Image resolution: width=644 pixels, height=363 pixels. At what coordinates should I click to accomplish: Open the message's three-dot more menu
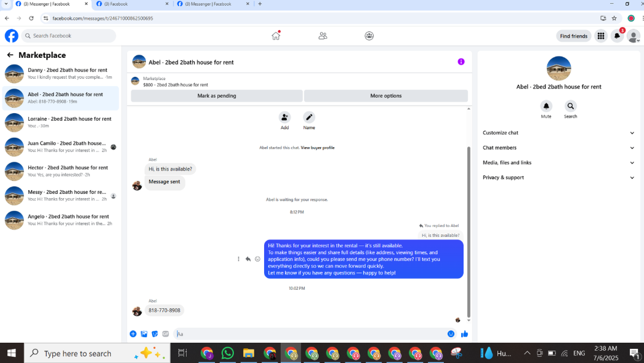(x=238, y=259)
